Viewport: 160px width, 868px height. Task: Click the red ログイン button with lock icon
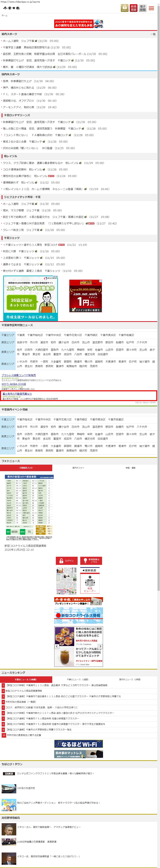[66, 561]
